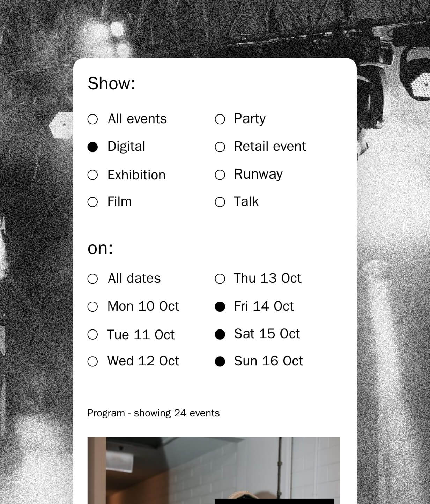The height and width of the screenshot is (504, 430).
Task: Select the All dates option
Action: pos(92,279)
